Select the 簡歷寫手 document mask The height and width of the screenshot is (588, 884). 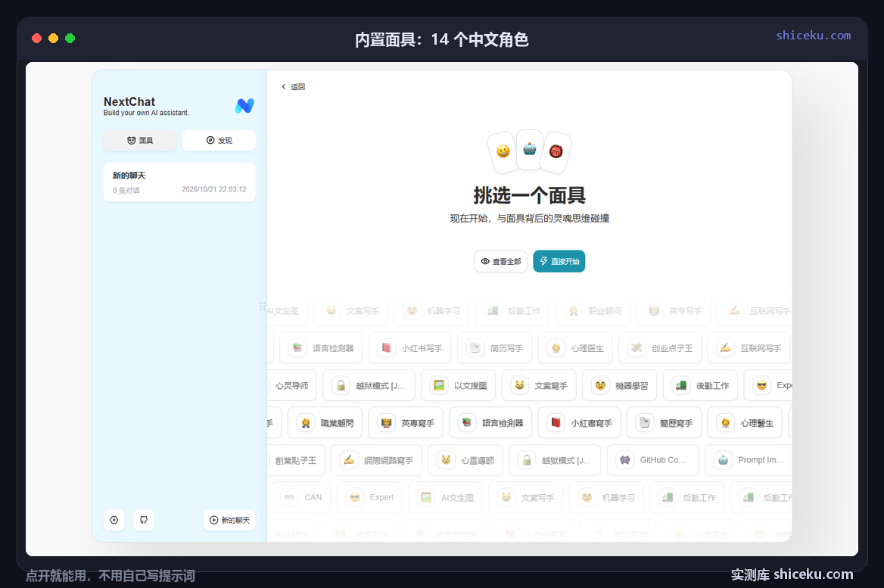664,423
